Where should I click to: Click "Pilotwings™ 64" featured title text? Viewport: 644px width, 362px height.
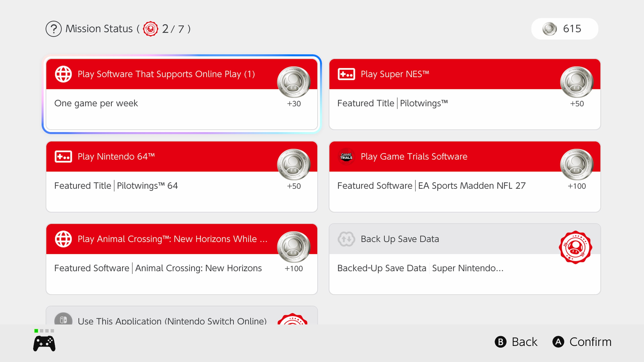(147, 186)
